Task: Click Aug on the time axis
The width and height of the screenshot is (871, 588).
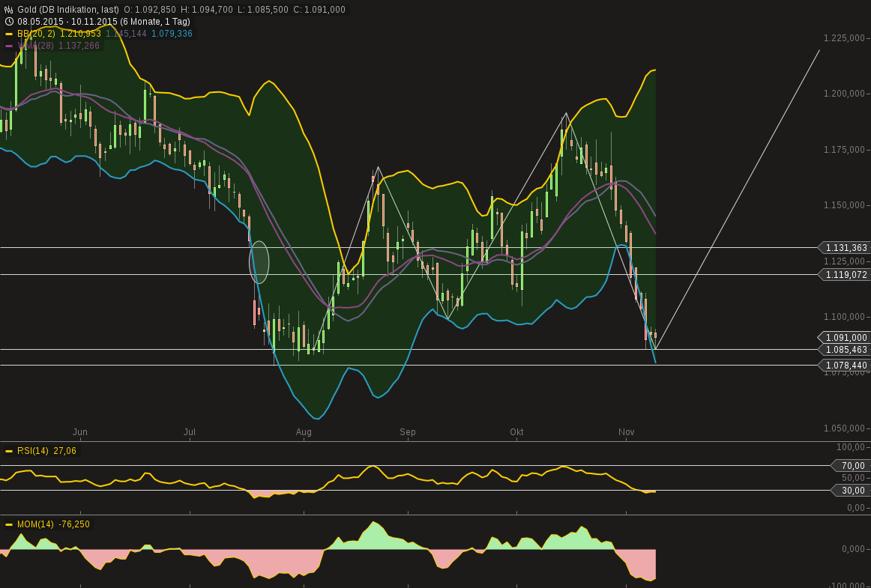Action: tap(304, 431)
